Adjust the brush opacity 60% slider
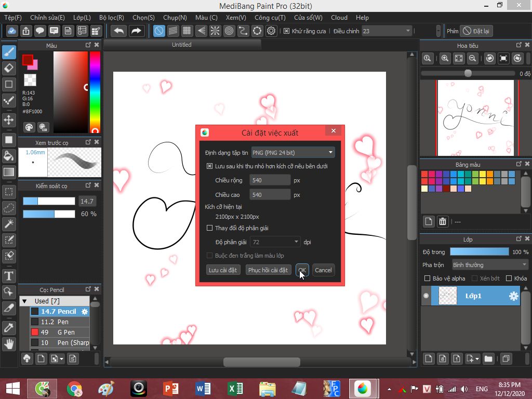 (x=49, y=214)
